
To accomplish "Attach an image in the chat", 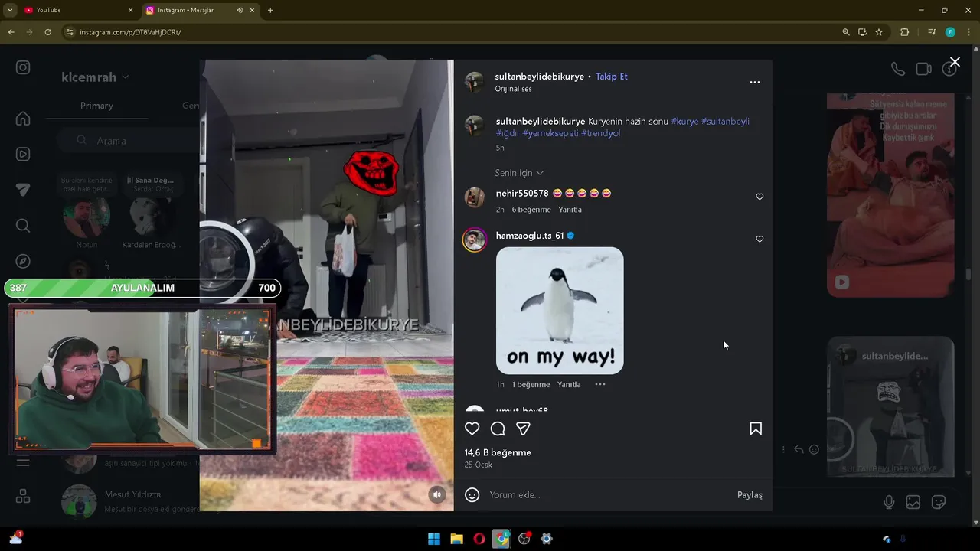I will click(913, 502).
